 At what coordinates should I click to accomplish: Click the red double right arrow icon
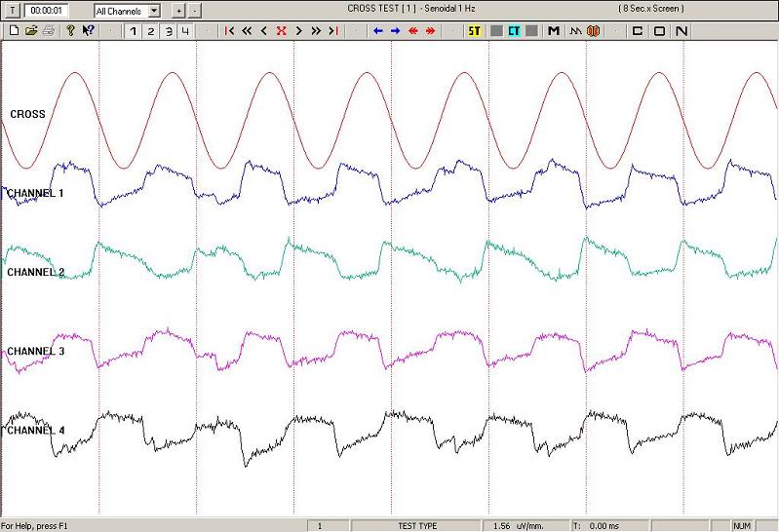coord(430,31)
